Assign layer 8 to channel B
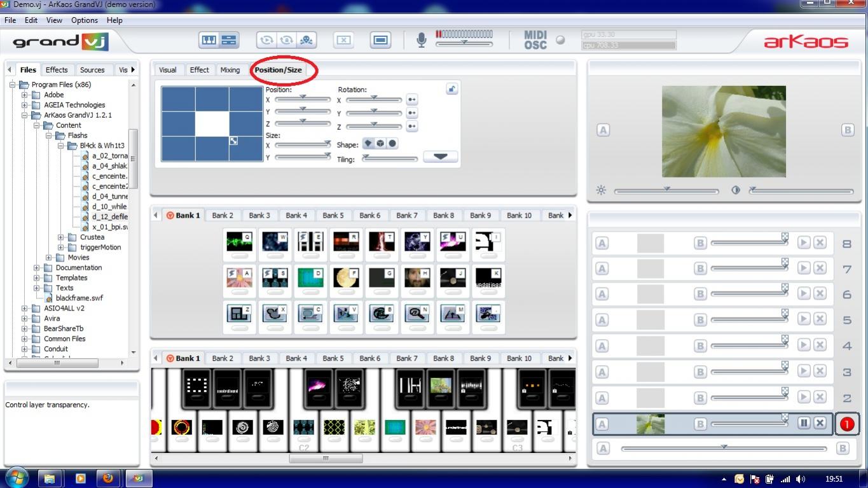The height and width of the screenshot is (488, 868). pos(700,243)
